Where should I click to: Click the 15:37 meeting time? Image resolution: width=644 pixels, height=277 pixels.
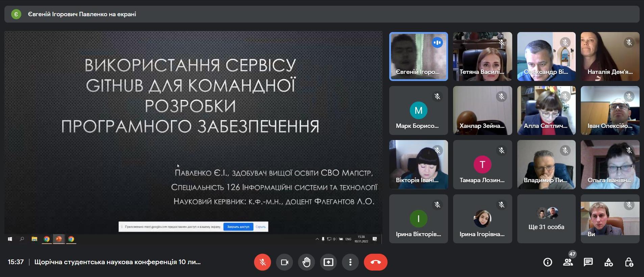point(16,262)
